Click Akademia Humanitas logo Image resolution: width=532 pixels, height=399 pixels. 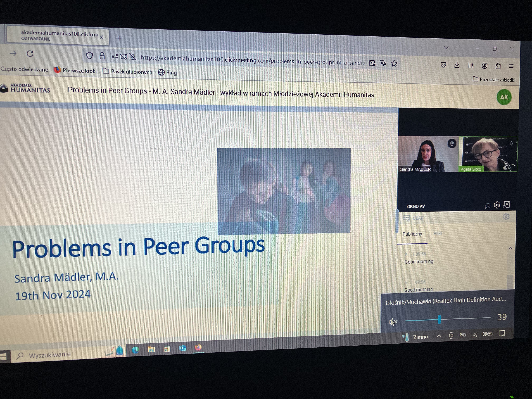pyautogui.click(x=25, y=88)
